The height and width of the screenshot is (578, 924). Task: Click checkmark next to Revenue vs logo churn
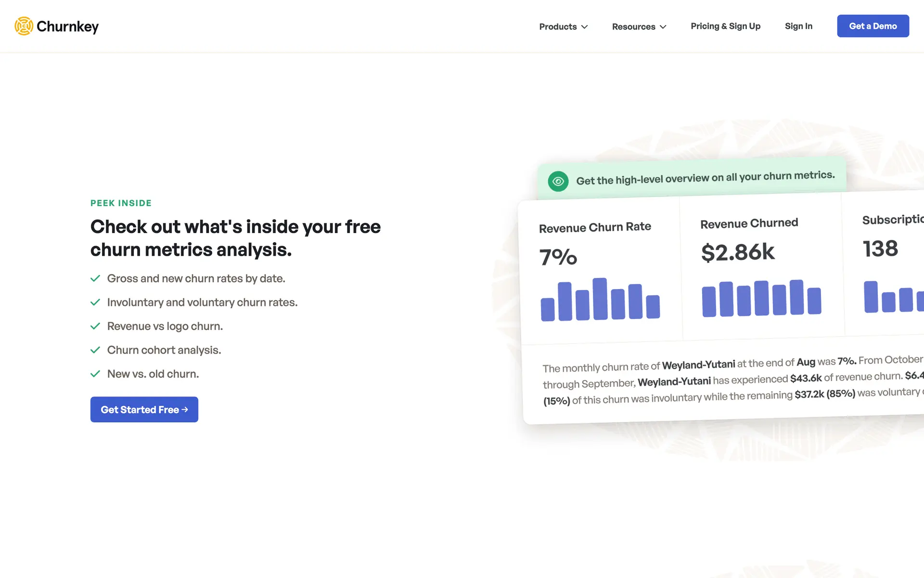click(x=95, y=326)
